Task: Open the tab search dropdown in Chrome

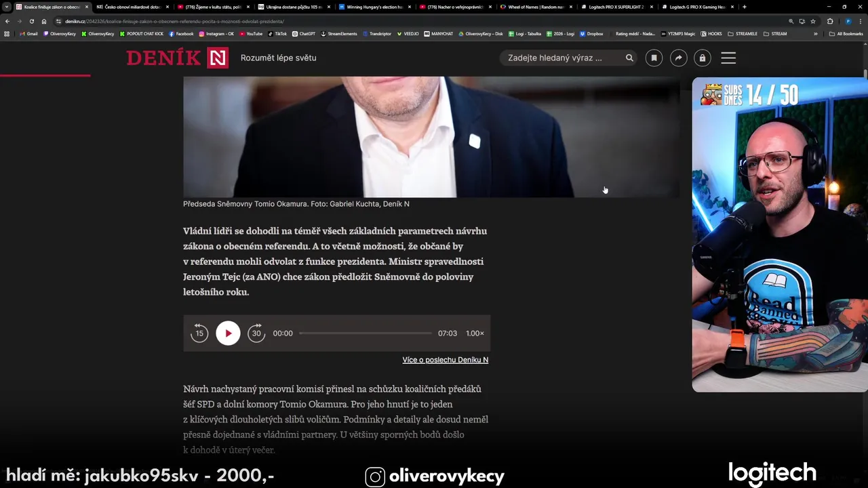Action: click(x=6, y=7)
